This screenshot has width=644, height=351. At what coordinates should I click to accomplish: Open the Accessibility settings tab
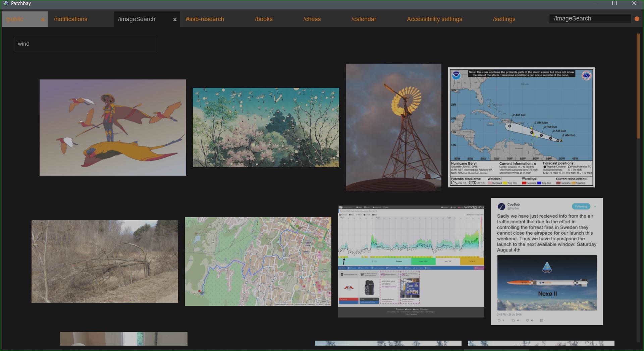[x=434, y=19]
